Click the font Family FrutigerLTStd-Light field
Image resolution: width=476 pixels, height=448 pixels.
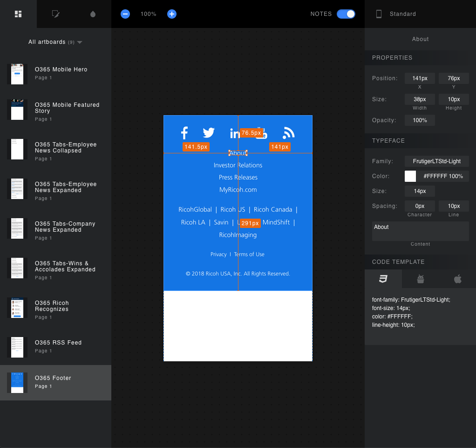point(436,161)
